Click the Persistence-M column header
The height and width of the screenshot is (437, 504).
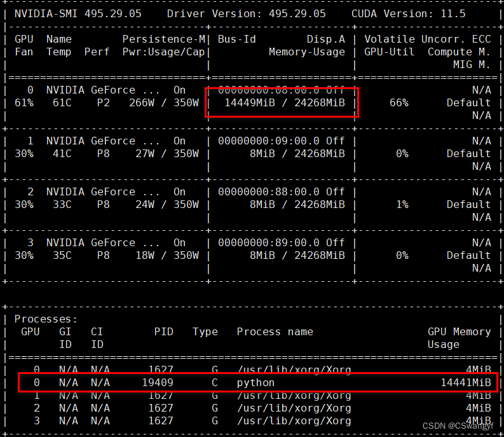[x=163, y=39]
